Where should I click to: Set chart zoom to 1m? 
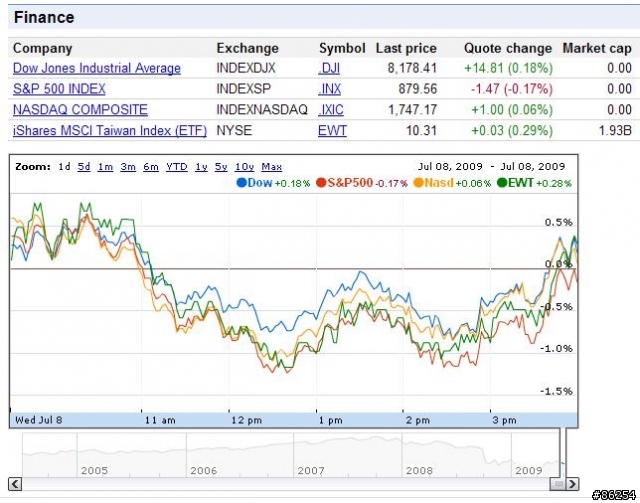pyautogui.click(x=105, y=167)
